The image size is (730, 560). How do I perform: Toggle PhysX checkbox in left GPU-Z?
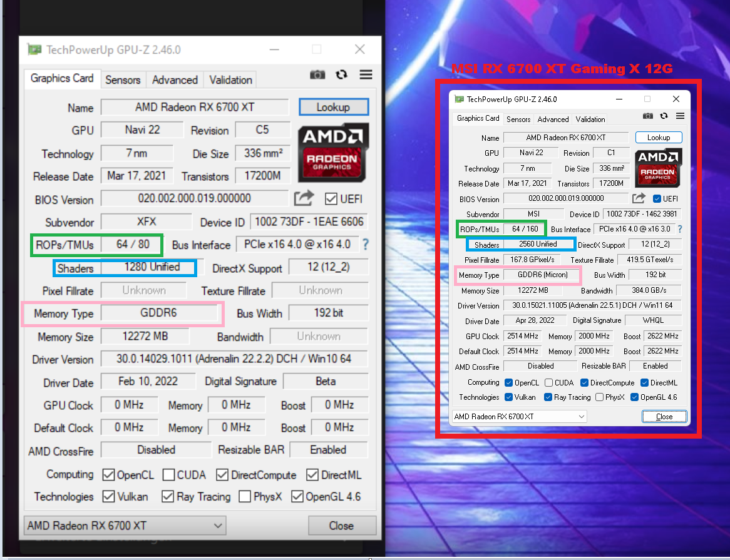[244, 496]
